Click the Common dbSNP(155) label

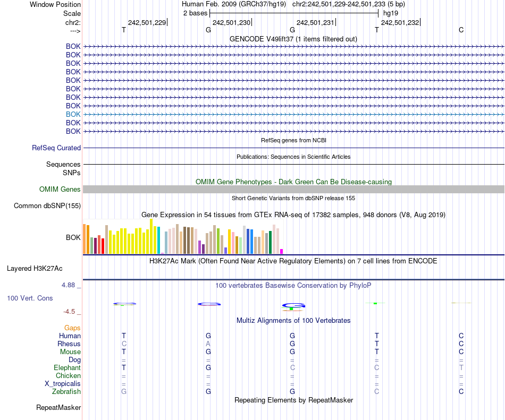click(47, 206)
